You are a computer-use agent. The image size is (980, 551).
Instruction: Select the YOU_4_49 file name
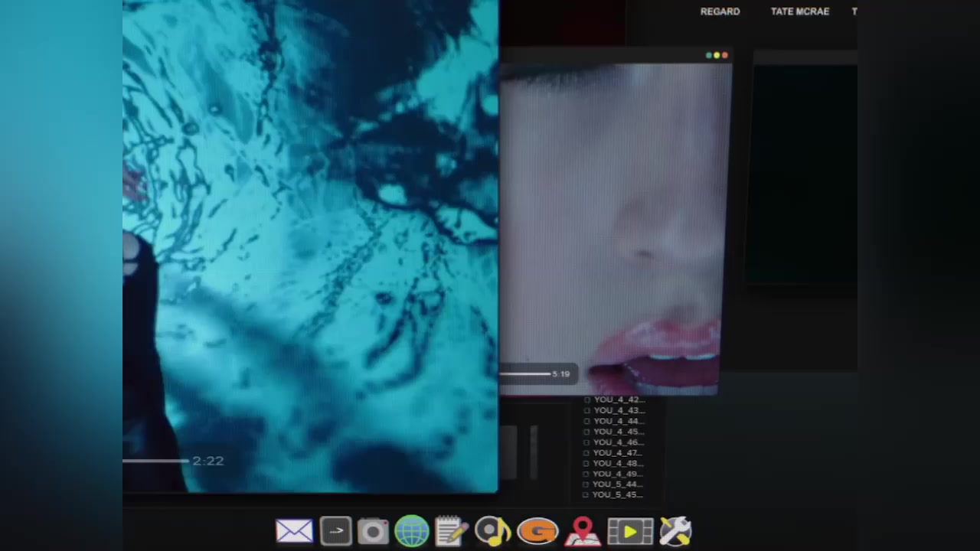point(619,474)
